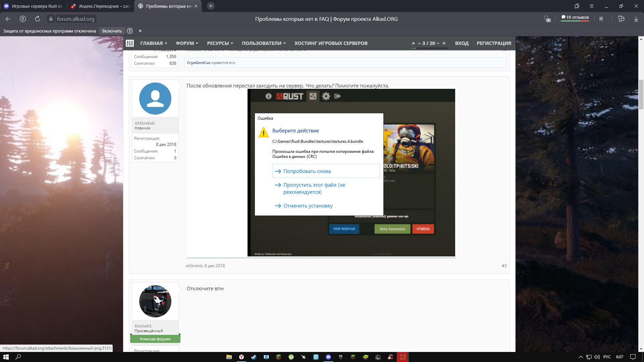Click the browser page reload icon
This screenshot has width=644, height=362.
point(38,19)
